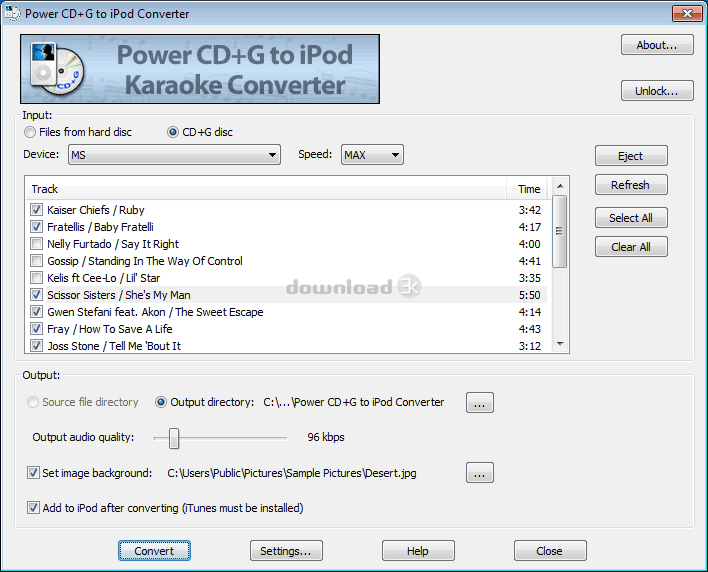Check Nelly Furtado / Say It Right
The height and width of the screenshot is (572, 708).
click(x=37, y=244)
